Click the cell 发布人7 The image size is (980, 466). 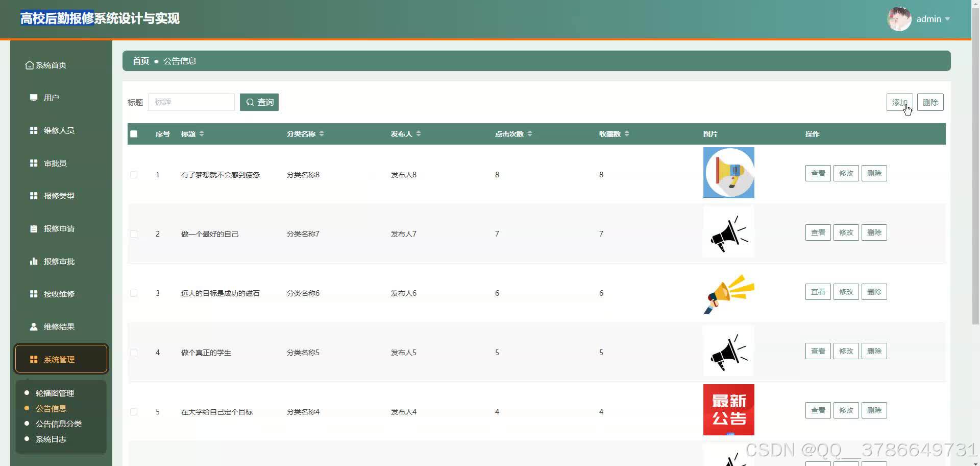pyautogui.click(x=404, y=234)
